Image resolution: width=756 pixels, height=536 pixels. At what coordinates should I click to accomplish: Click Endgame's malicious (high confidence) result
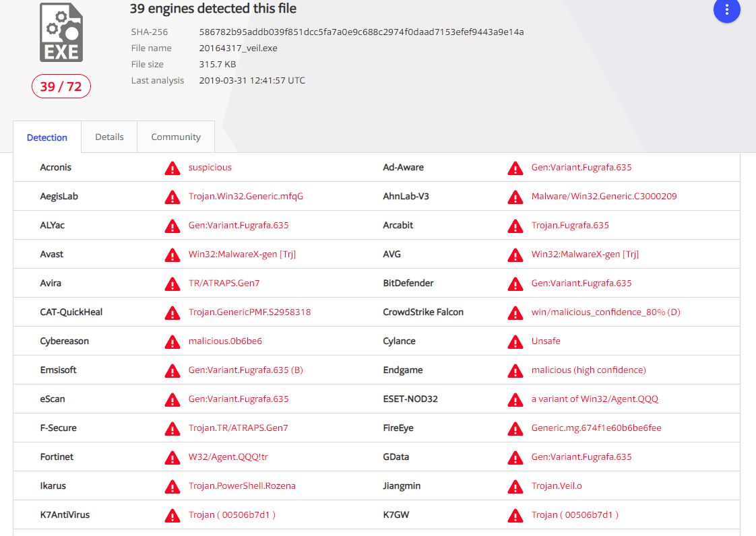589,370
